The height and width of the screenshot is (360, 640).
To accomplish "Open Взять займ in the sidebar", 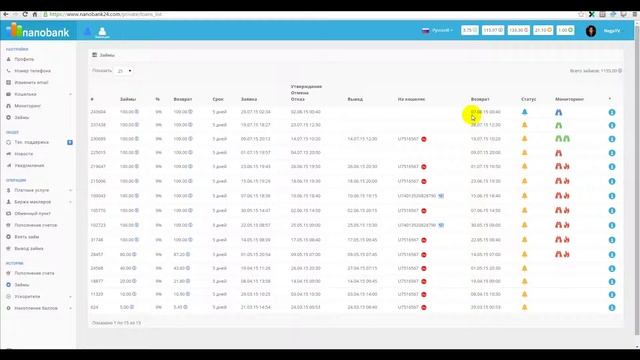I will (27, 237).
